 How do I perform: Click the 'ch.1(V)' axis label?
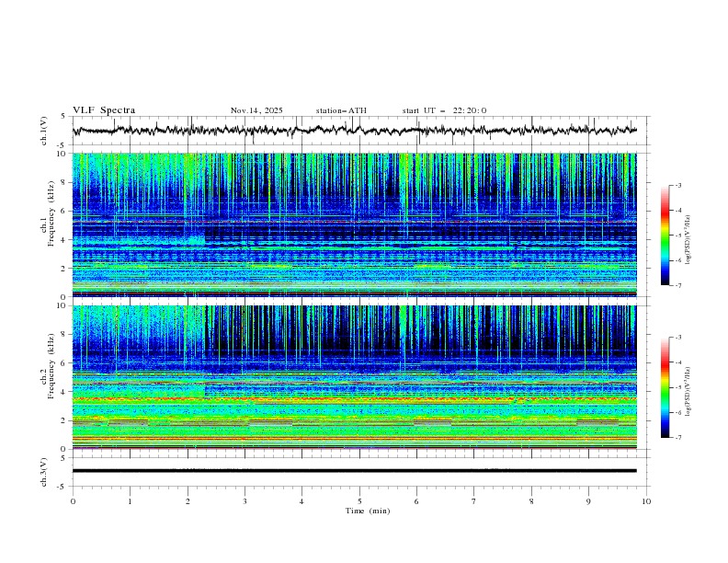coord(44,131)
